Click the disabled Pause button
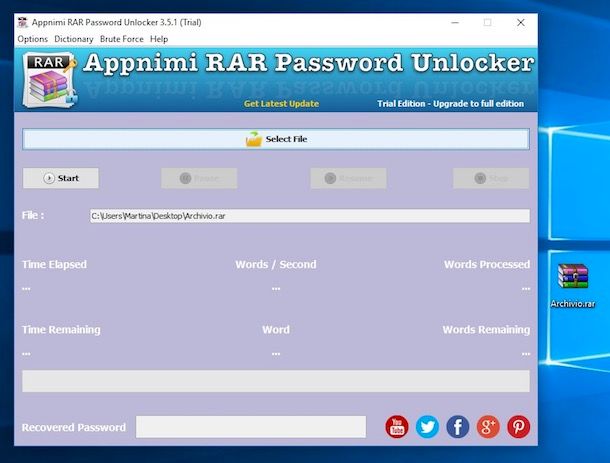This screenshot has height=463, width=610. click(199, 178)
